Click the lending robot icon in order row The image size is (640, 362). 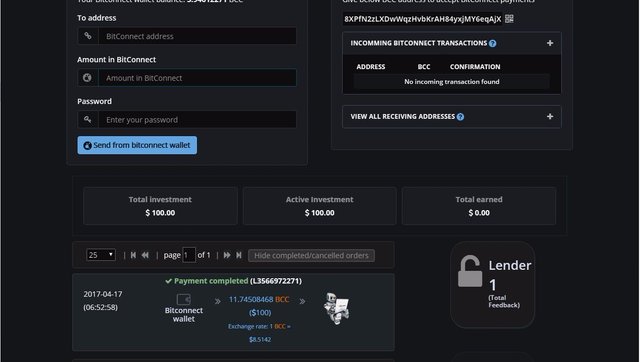337,309
